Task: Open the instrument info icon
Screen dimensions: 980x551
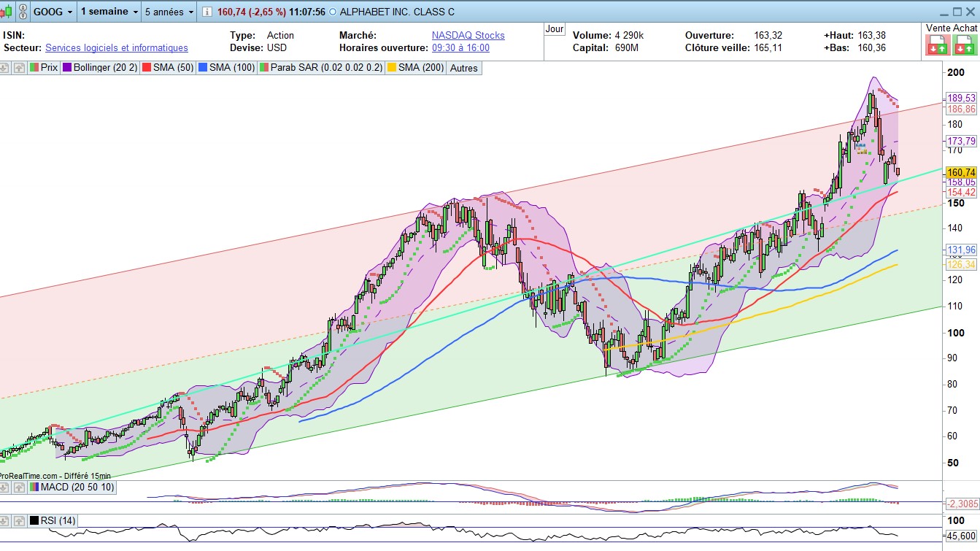Action: pos(207,12)
